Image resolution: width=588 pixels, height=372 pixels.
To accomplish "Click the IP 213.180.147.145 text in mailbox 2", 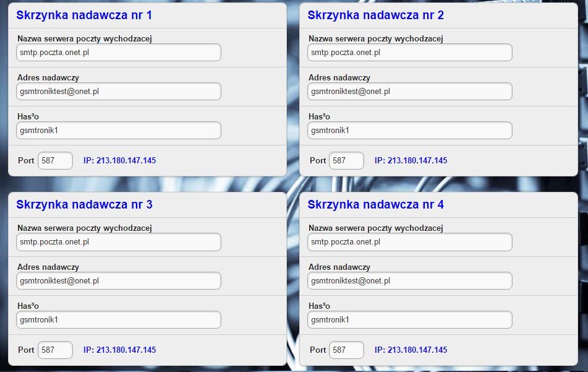I will (411, 161).
